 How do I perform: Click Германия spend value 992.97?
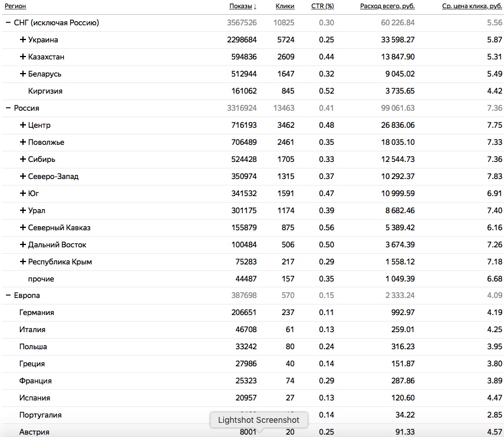pos(403,312)
